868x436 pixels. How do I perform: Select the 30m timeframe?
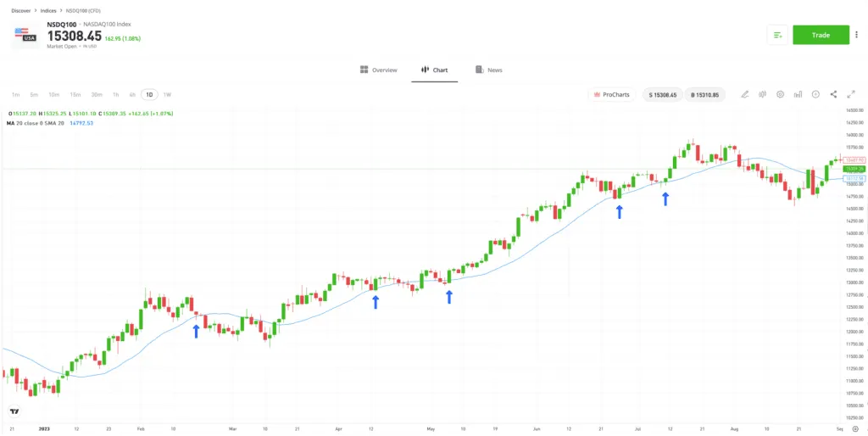[97, 95]
